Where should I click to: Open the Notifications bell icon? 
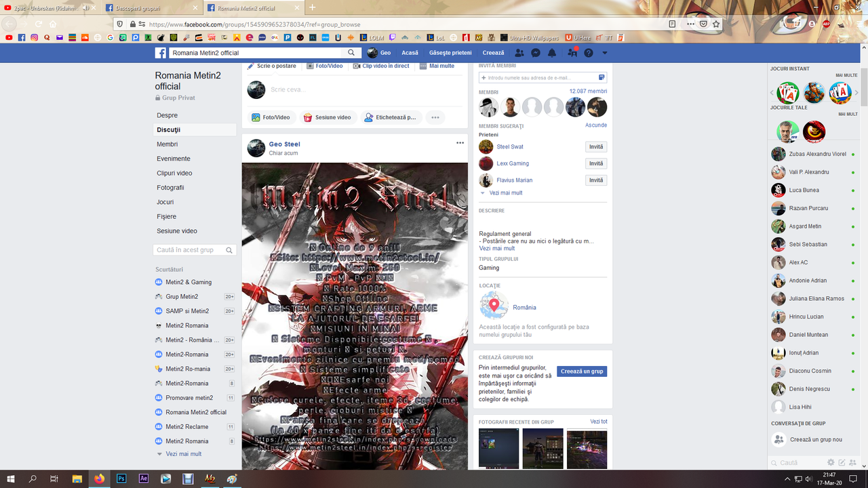[x=552, y=53]
